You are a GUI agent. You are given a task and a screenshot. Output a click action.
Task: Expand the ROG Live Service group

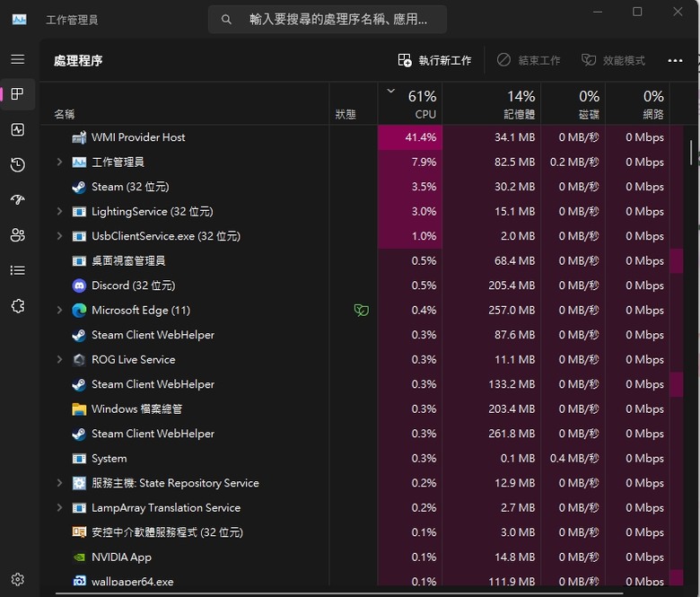point(59,359)
